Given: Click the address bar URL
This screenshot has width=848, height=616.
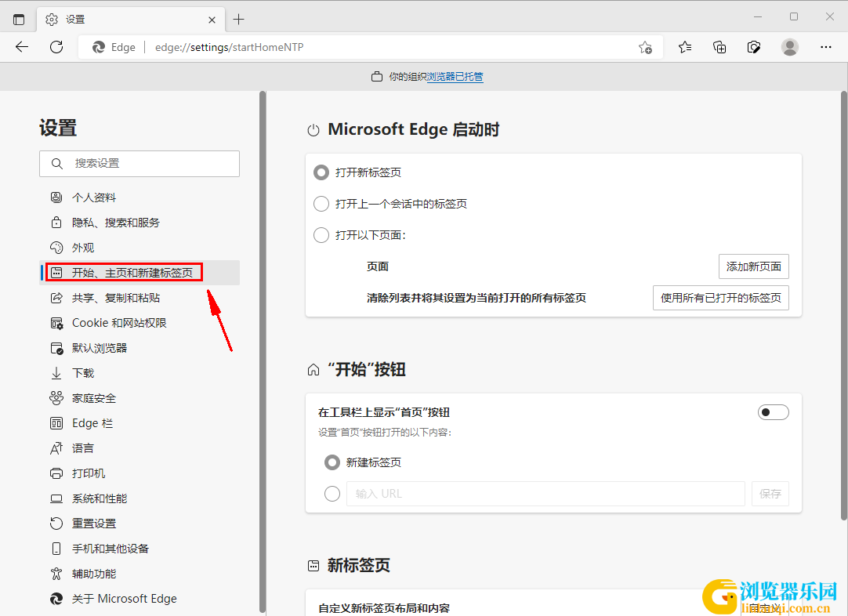Looking at the screenshot, I should click(x=230, y=48).
